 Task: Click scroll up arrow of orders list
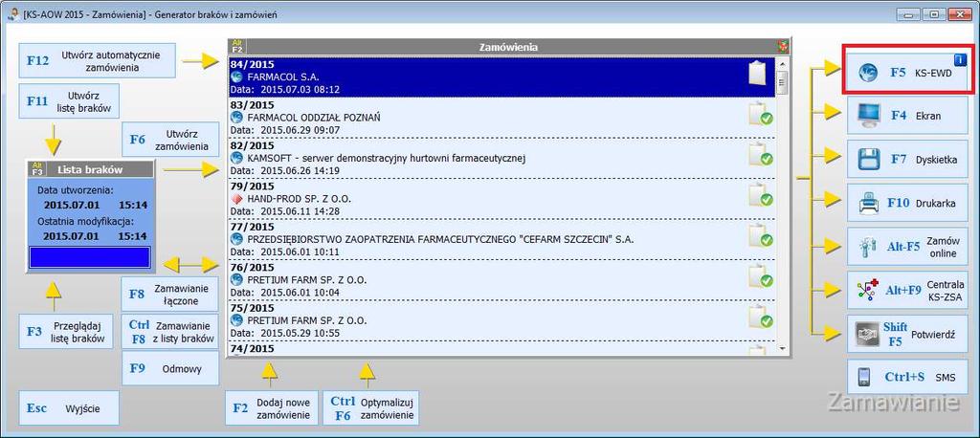(x=782, y=62)
